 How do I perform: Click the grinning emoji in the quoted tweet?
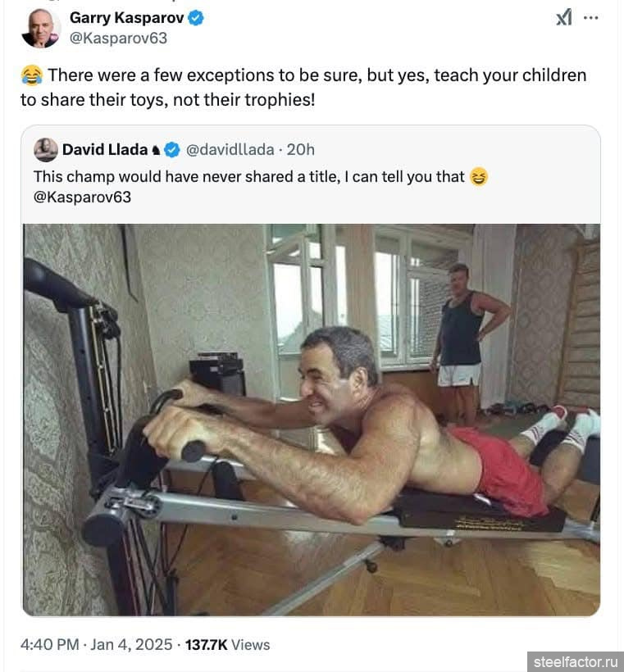[x=478, y=176]
